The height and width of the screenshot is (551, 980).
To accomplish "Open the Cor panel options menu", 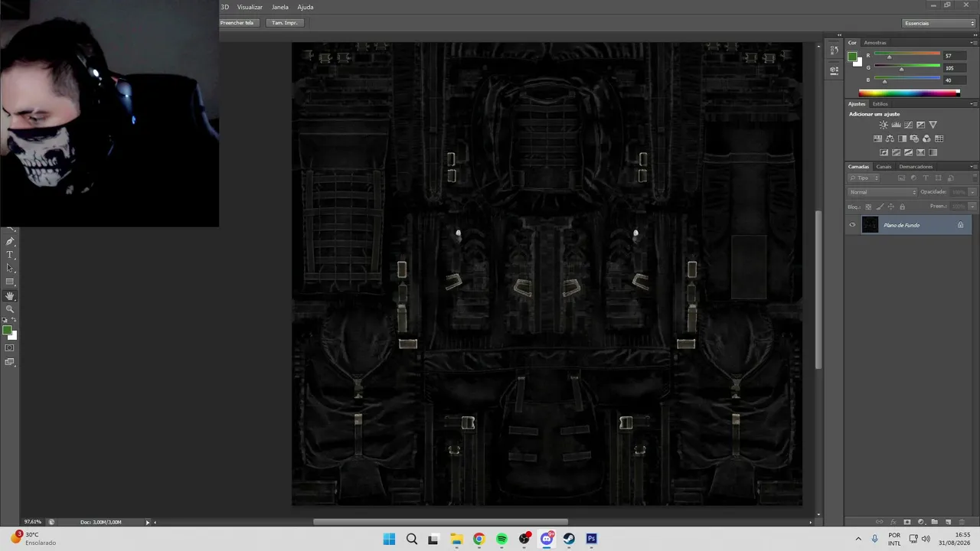I will [973, 43].
